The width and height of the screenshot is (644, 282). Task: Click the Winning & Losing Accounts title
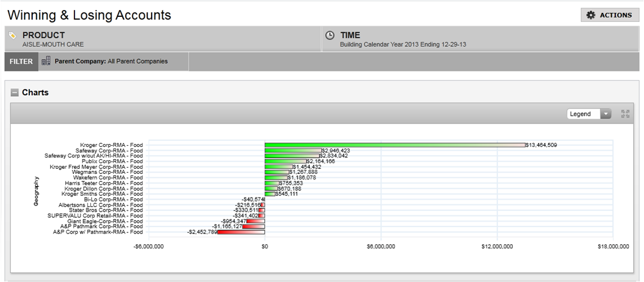pyautogui.click(x=89, y=15)
